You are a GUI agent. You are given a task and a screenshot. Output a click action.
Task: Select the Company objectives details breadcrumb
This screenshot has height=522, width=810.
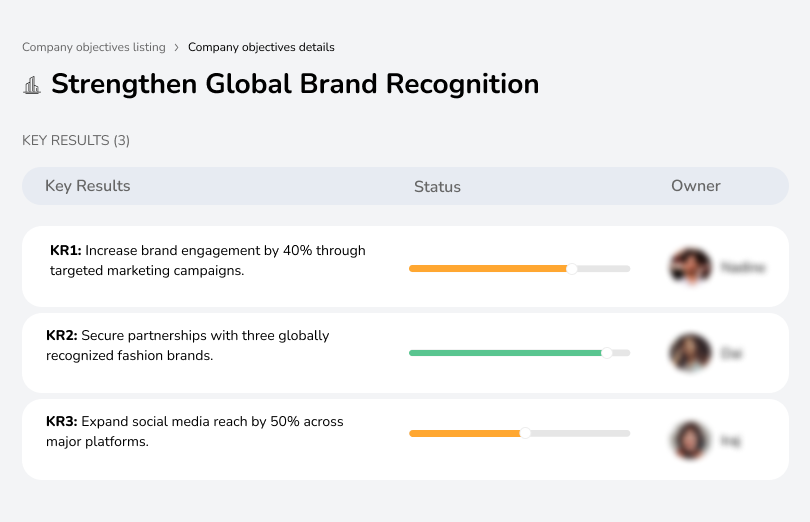coord(261,47)
